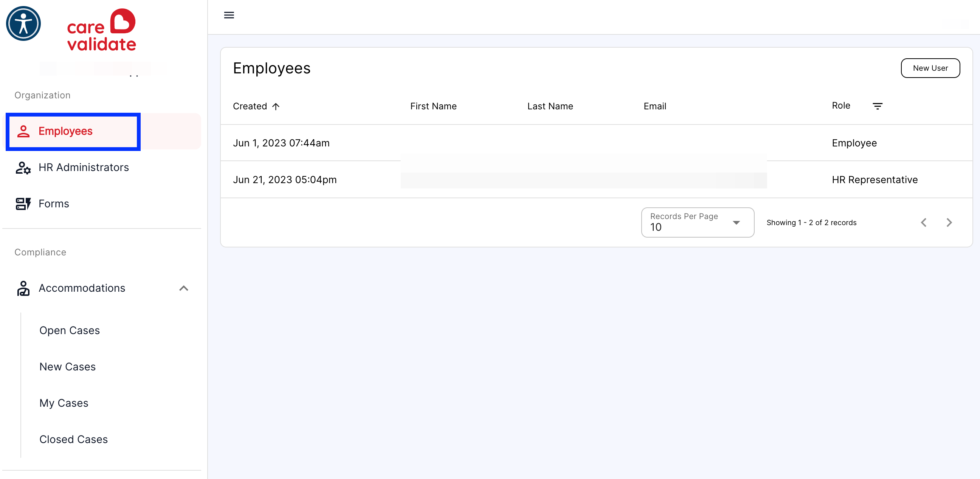
Task: Sort by the Created column header
Action: pos(250,106)
